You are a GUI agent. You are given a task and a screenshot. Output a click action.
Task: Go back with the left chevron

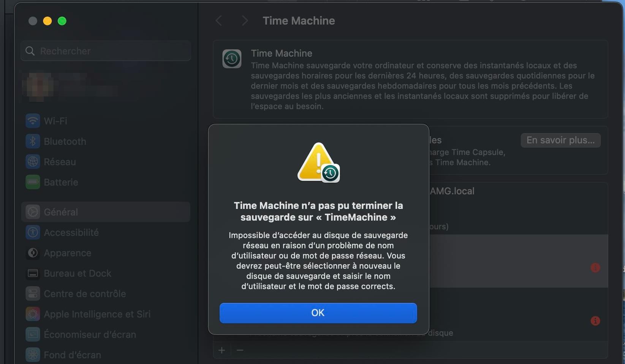click(219, 21)
